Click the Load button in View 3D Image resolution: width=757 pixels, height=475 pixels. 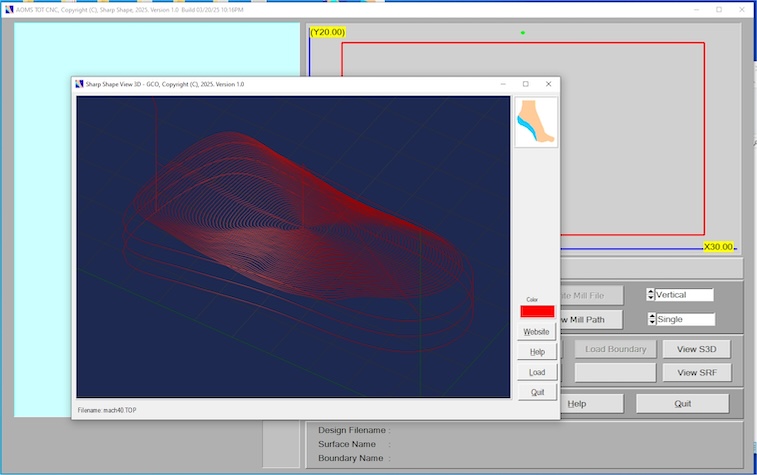[537, 372]
